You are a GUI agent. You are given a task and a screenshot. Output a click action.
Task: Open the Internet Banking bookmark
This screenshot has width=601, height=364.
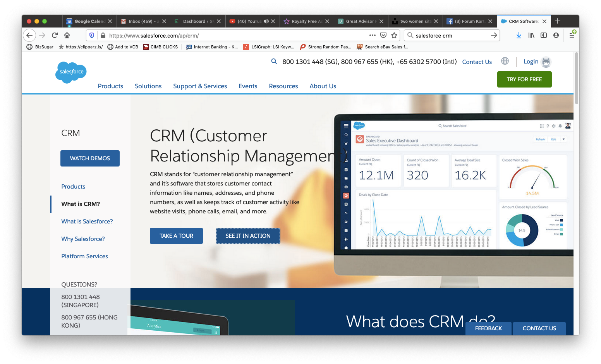pos(212,47)
